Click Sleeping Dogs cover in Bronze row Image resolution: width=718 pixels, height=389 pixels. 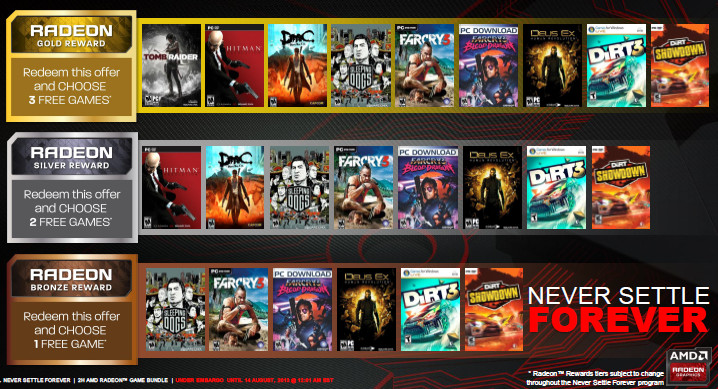(175, 310)
